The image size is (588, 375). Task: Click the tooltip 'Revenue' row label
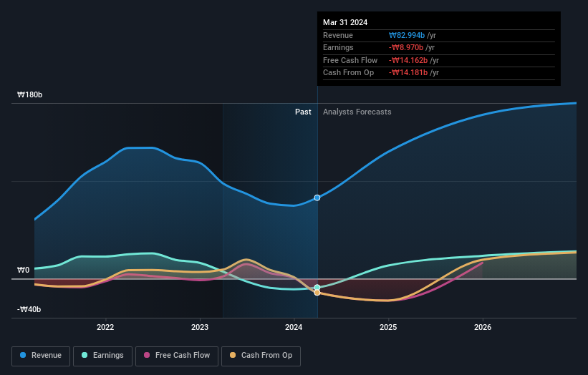point(338,35)
